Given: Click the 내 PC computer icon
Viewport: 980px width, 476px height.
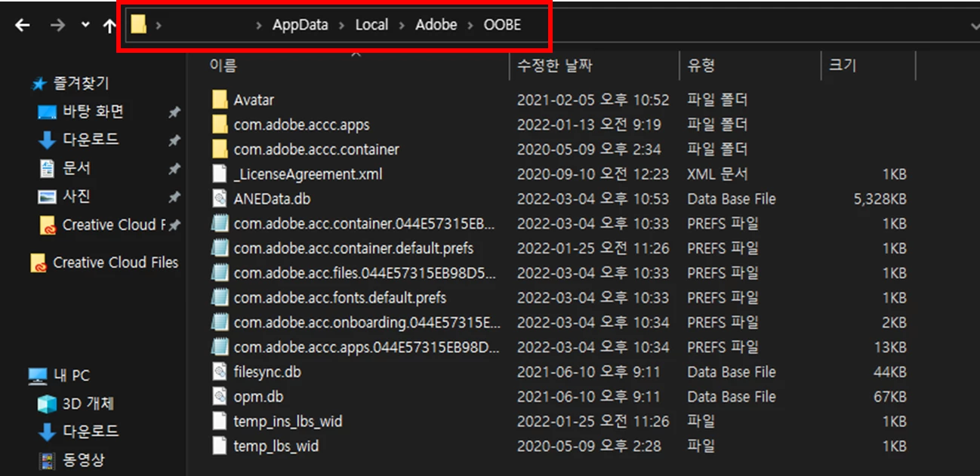Looking at the screenshot, I should tap(38, 375).
